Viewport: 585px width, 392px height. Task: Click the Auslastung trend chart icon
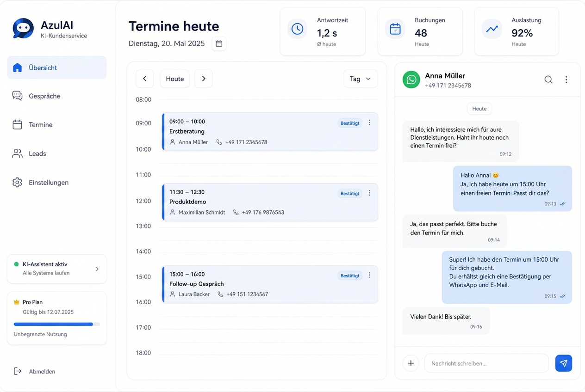point(492,29)
